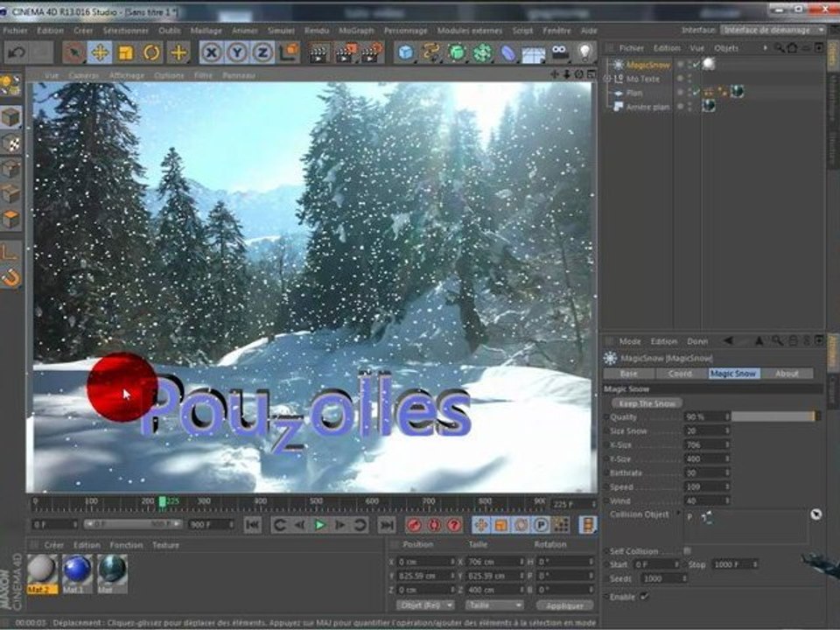Click MagicSnow enable checkmark in object manager

coord(696,65)
